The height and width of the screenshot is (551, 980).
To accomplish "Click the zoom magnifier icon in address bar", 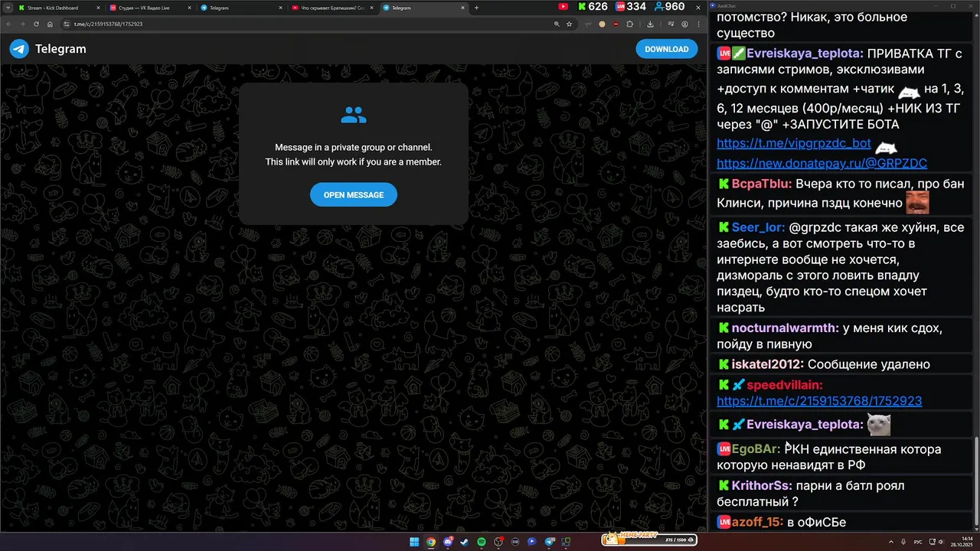I will click(557, 24).
